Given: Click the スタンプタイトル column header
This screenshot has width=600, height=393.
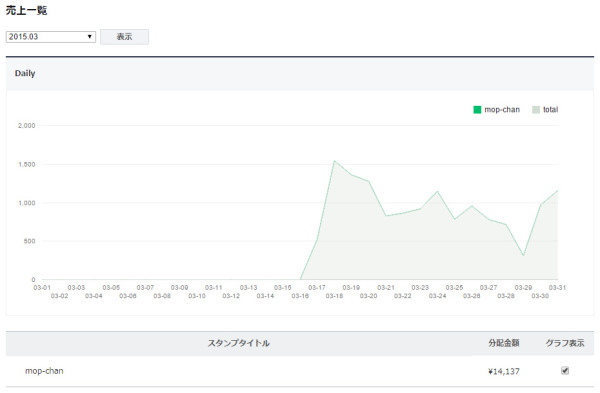Looking at the screenshot, I should (x=239, y=343).
